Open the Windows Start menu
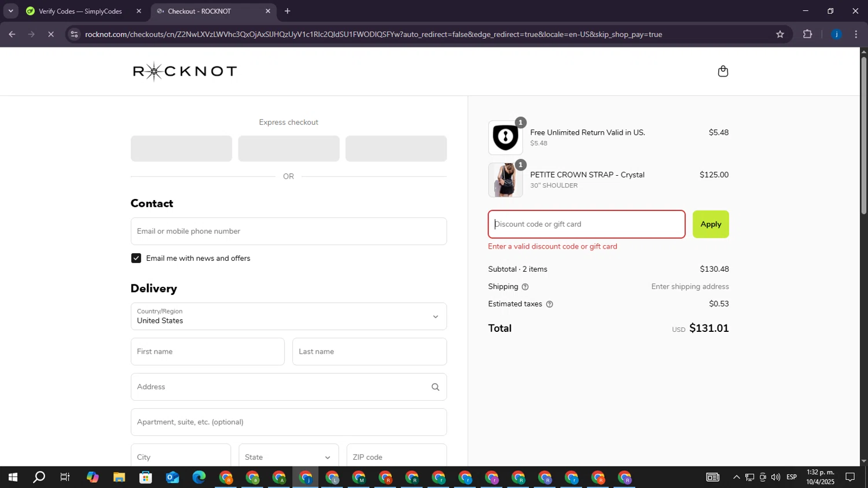This screenshot has height=488, width=868. (13, 478)
